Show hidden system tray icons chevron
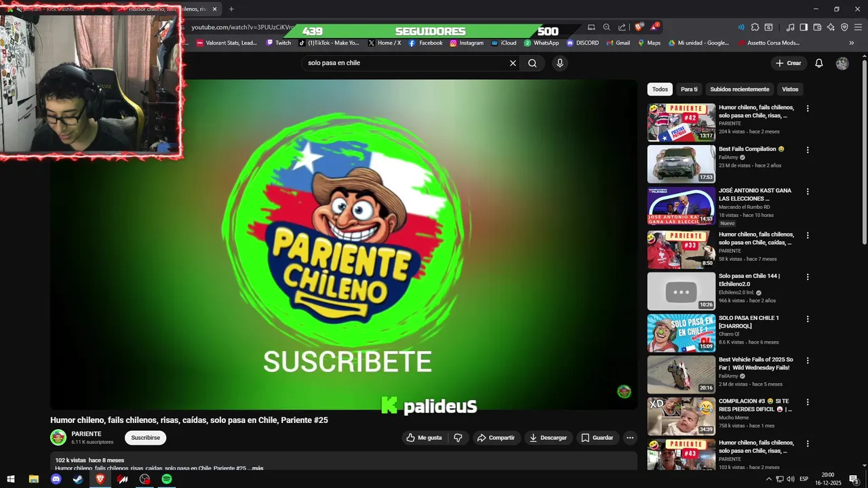The image size is (868, 488). pos(768,479)
